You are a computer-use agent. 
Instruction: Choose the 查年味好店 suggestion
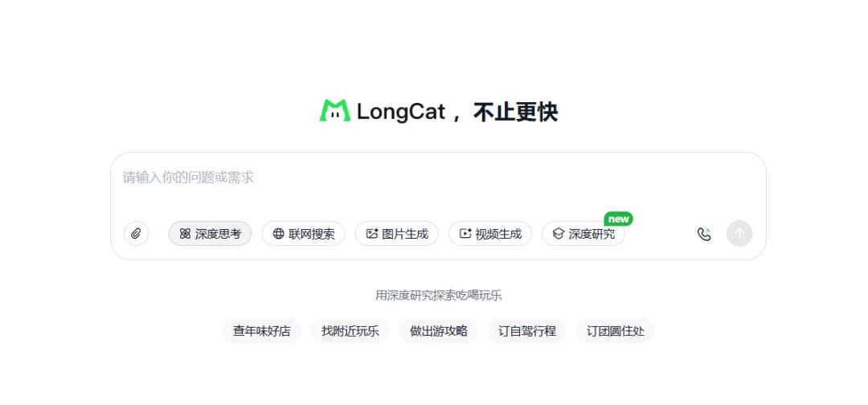261,331
